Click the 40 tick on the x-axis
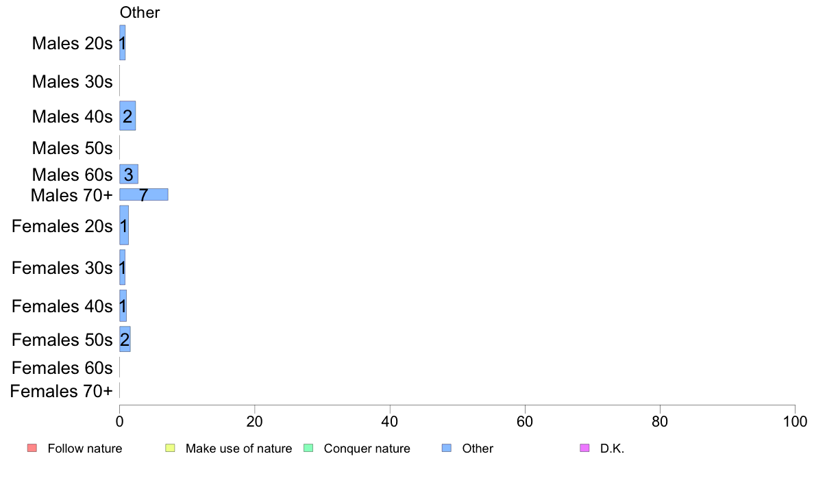The height and width of the screenshot is (504, 814). [x=390, y=421]
